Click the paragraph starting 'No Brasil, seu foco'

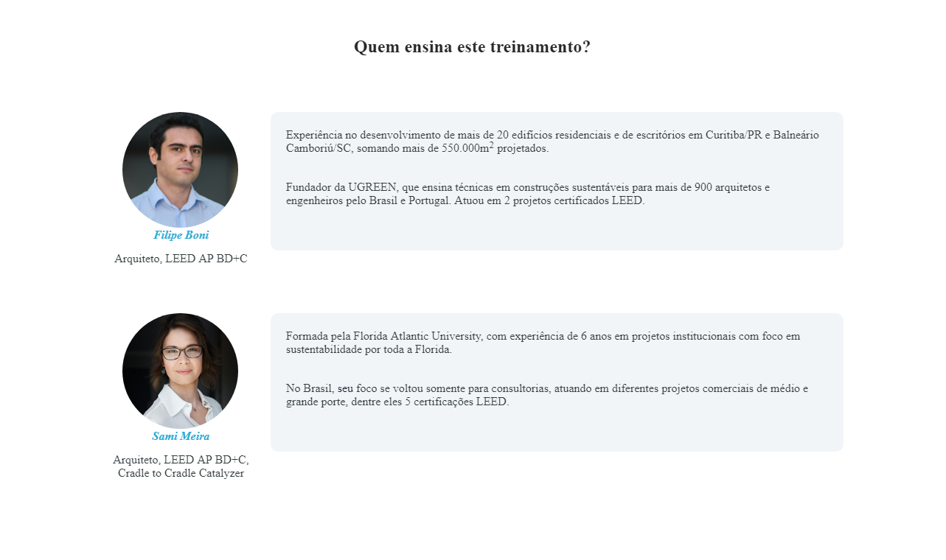(x=547, y=395)
